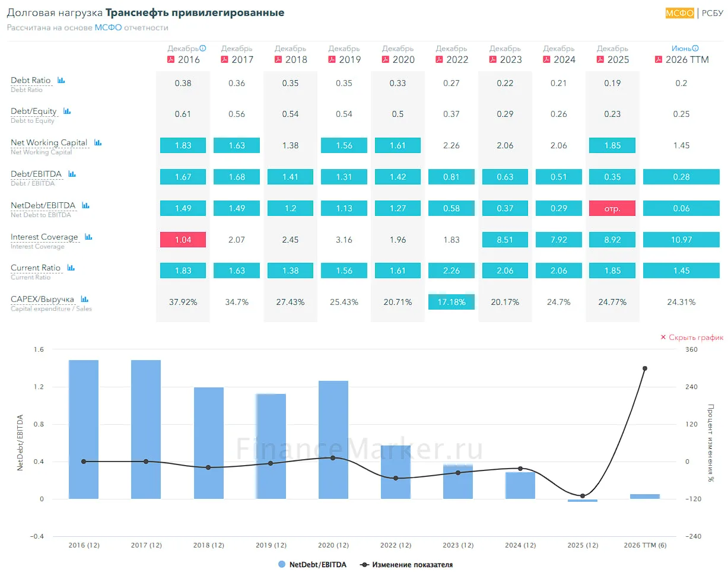Show chart via CAPEX/Выручка bar icon
The width and height of the screenshot is (728, 576).
[84, 299]
